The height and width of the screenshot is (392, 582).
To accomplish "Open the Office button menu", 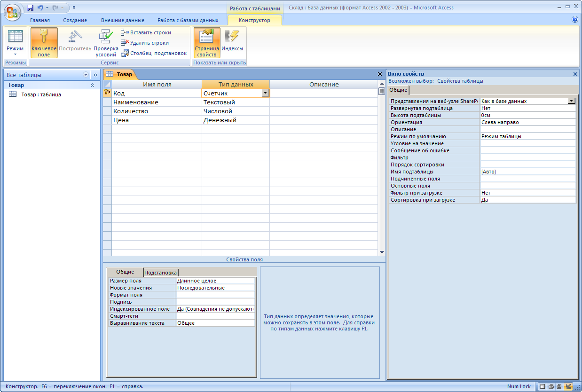I will click(x=13, y=12).
